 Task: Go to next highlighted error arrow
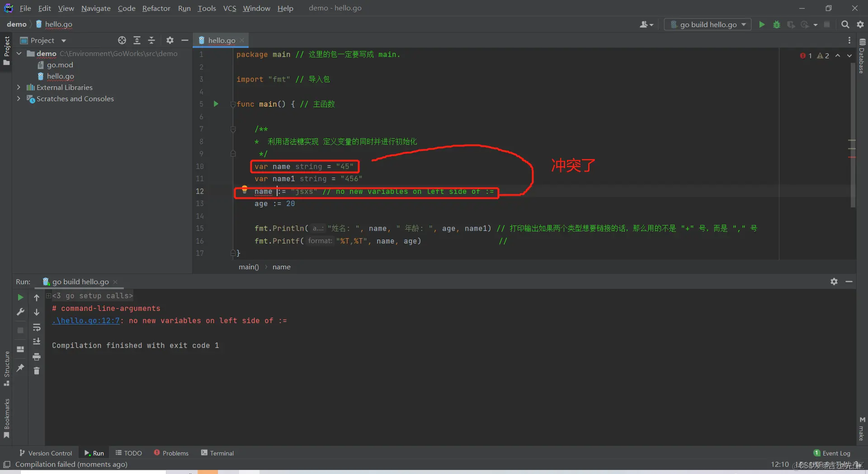click(849, 56)
